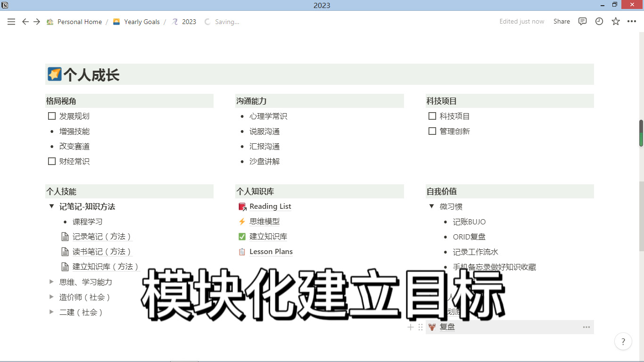Screen dimensions: 644x362
Task: Collapse the 微习惯 toggle list
Action: pyautogui.click(x=432, y=206)
